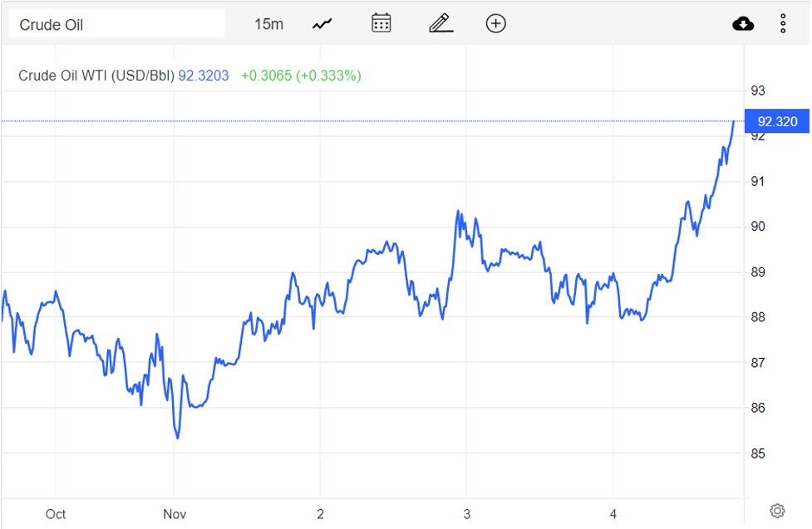The image size is (812, 529).
Task: Click the green +0.3065 (+0.333%) change text
Action: 301,76
